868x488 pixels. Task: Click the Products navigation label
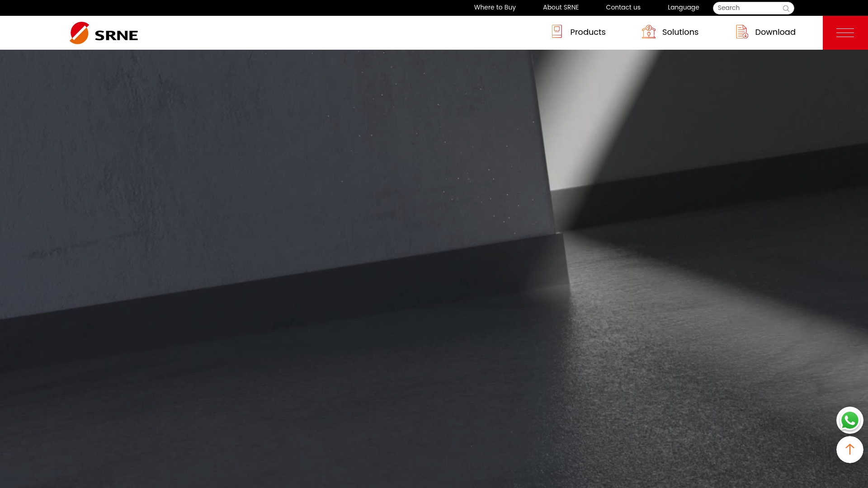click(588, 32)
